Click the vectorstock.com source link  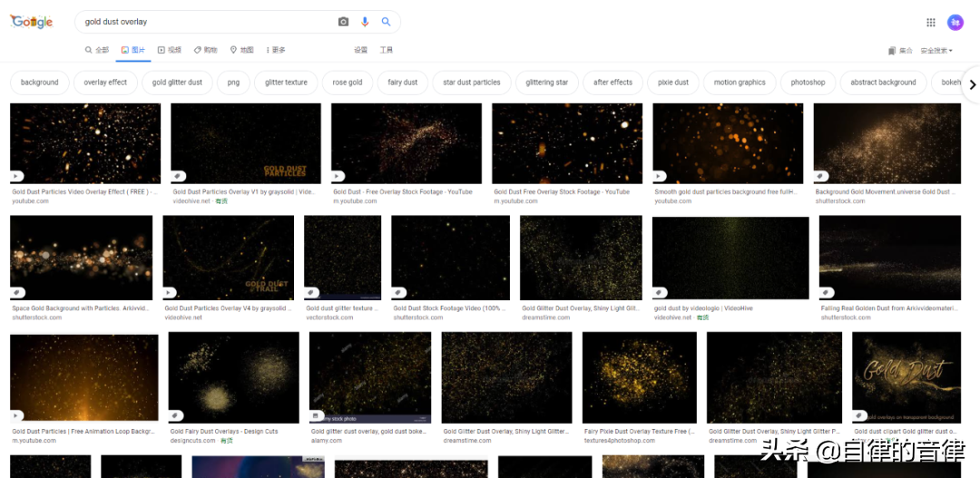330,317
